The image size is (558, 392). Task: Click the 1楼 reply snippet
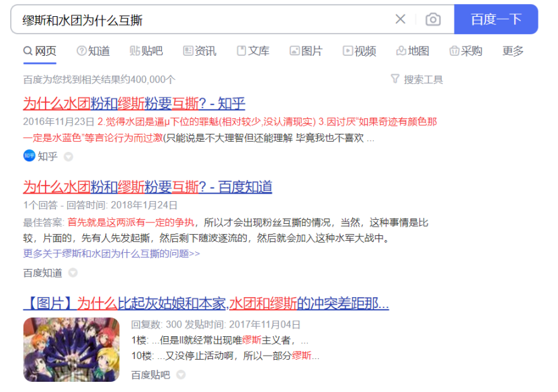220,340
